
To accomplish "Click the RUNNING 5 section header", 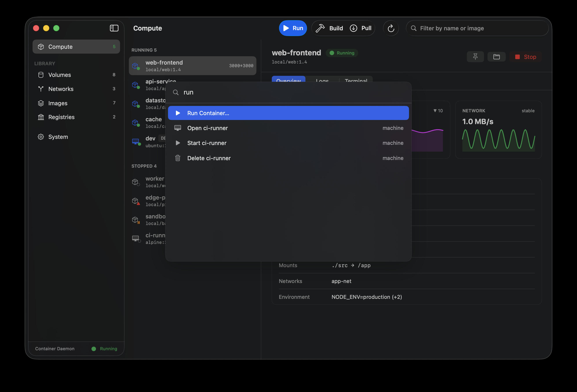I will [x=144, y=50].
